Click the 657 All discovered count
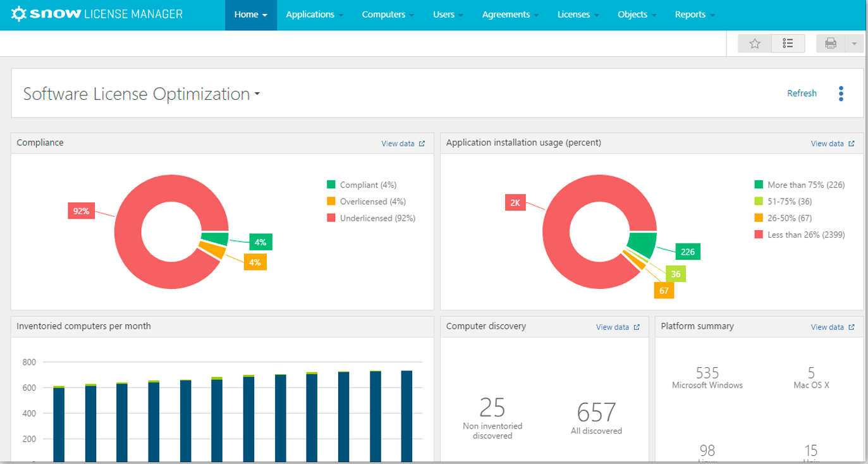This screenshot has width=868, height=464. point(596,413)
